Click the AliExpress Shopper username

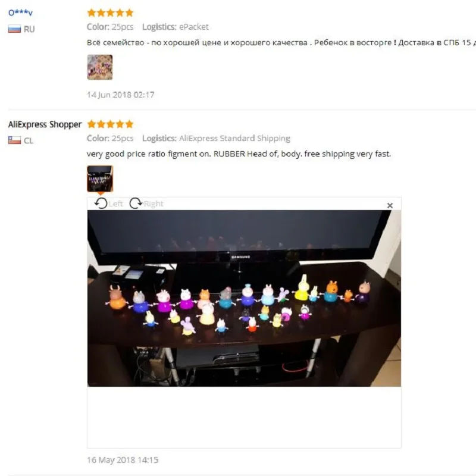tap(45, 124)
